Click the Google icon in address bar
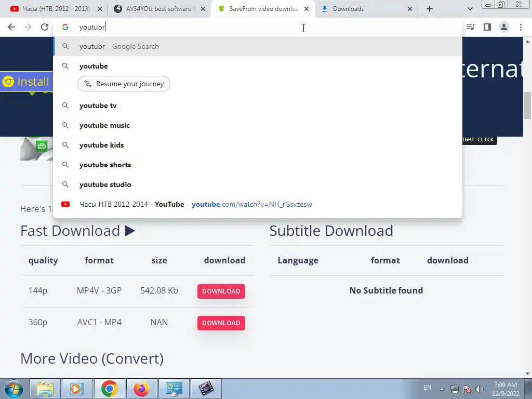The width and height of the screenshot is (532, 399). coord(65,27)
